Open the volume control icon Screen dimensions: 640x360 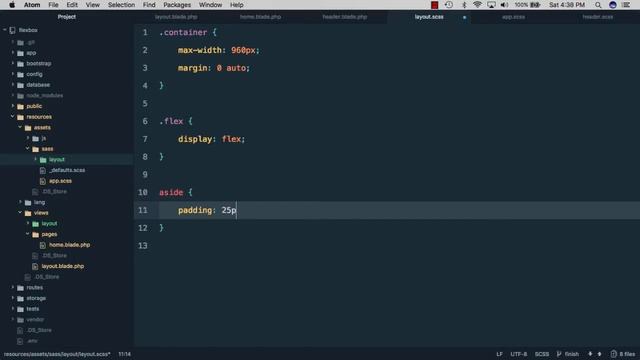point(504,5)
